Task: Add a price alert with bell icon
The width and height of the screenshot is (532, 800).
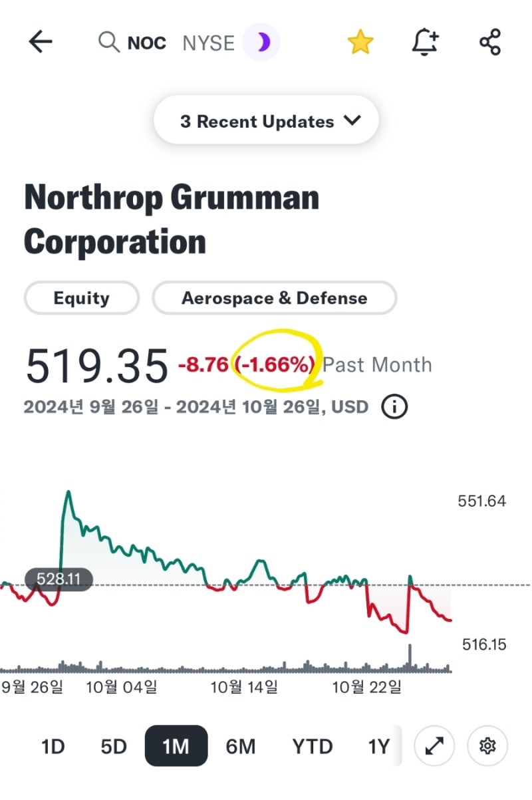Action: point(426,43)
